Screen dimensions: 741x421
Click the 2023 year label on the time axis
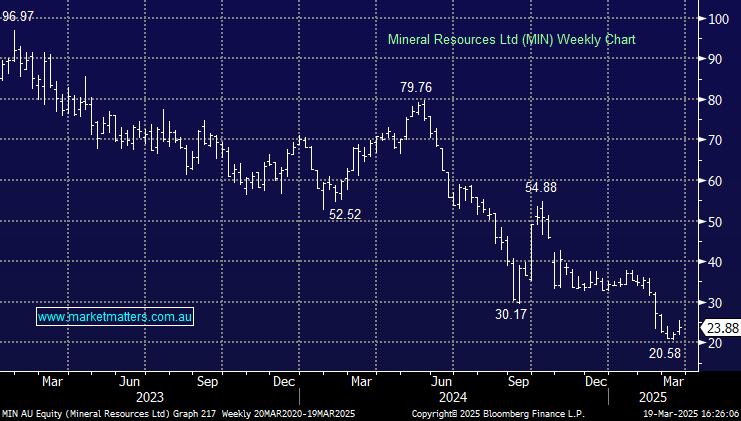150,397
